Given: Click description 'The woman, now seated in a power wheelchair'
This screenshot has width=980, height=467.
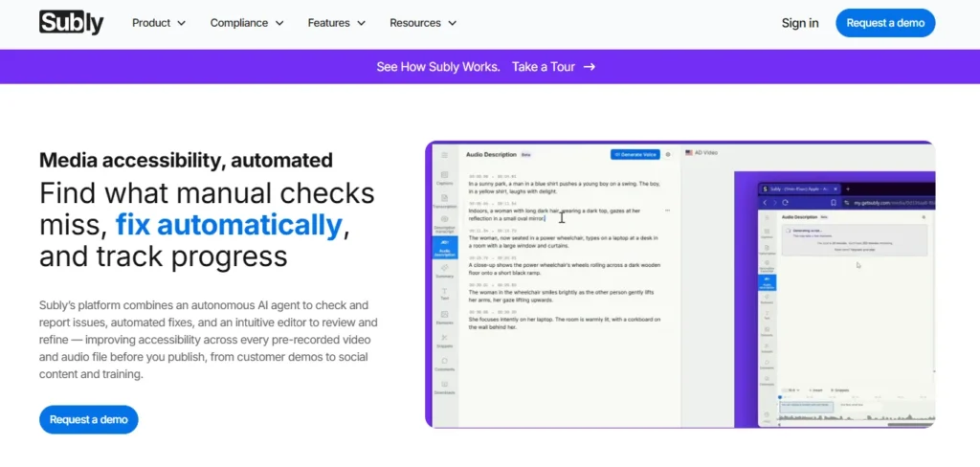Looking at the screenshot, I should point(563,241).
